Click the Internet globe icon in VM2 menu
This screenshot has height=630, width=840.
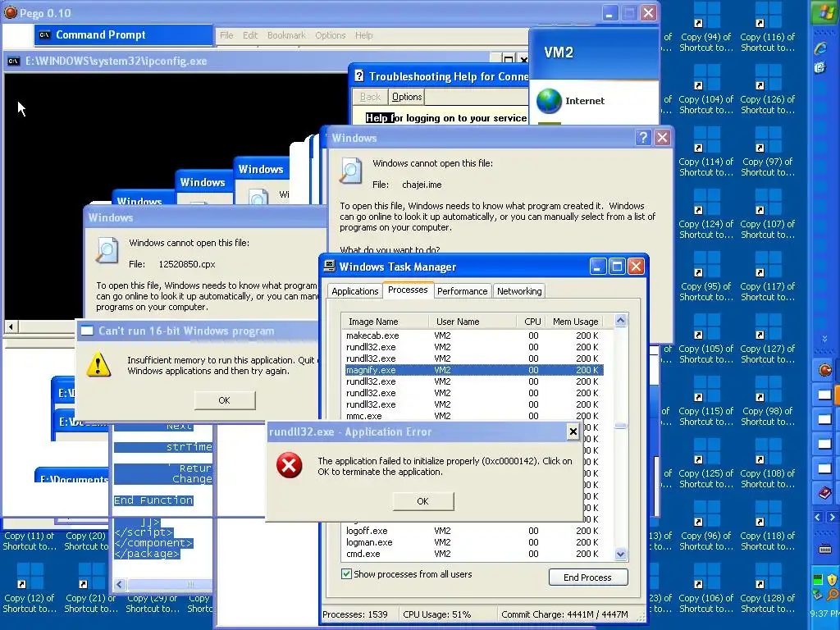click(549, 101)
